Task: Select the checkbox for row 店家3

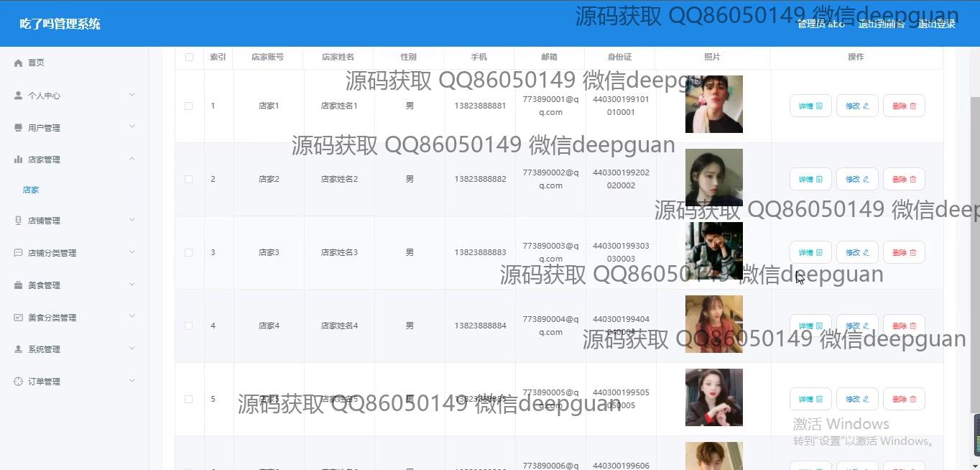Action: 189,252
